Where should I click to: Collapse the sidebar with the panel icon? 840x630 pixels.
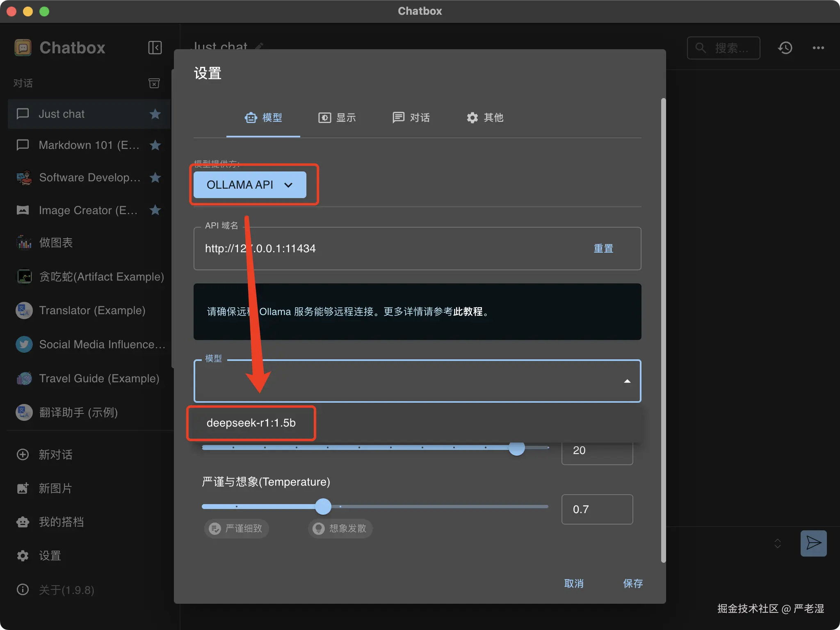tap(155, 48)
